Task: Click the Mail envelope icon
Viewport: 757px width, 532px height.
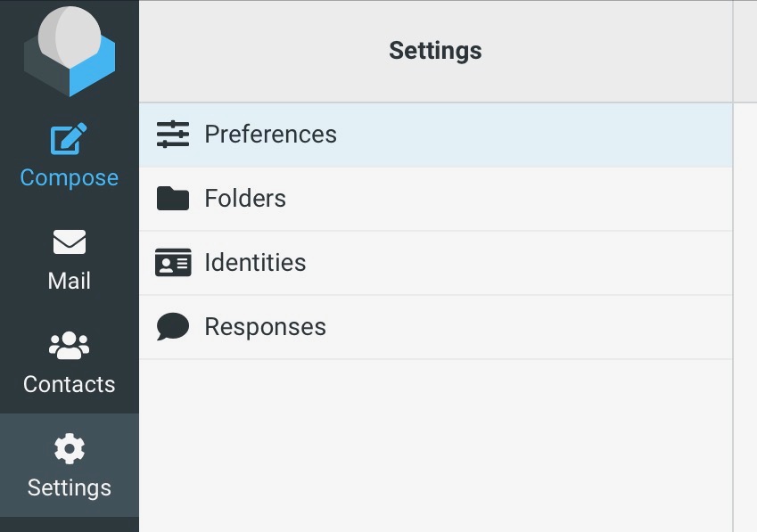Action: click(x=70, y=241)
